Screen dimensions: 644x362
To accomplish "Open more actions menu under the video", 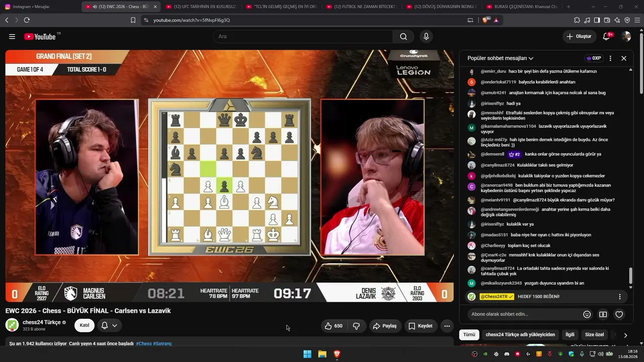I will 447,326.
